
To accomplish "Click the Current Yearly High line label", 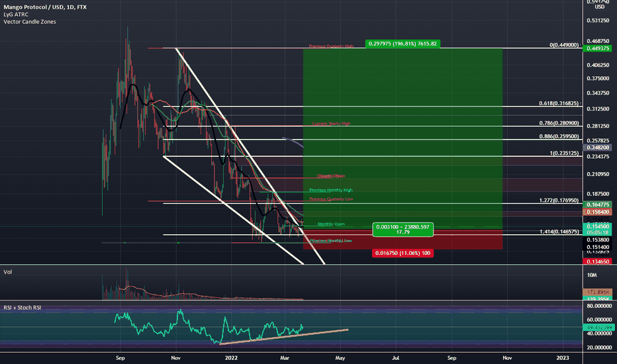I will pos(331,124).
